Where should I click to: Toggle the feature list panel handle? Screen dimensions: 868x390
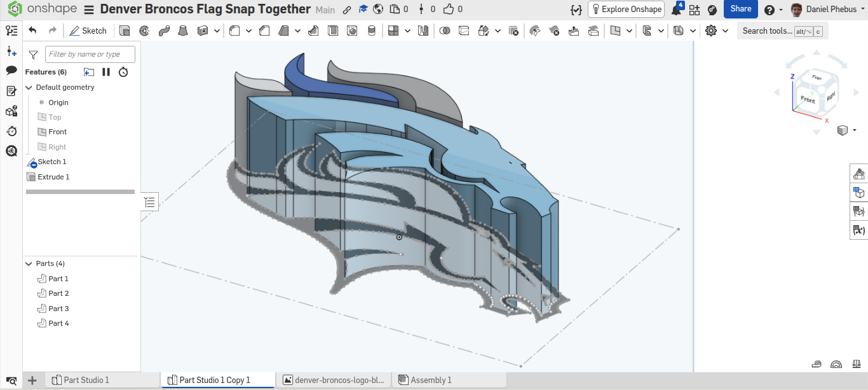(x=149, y=202)
